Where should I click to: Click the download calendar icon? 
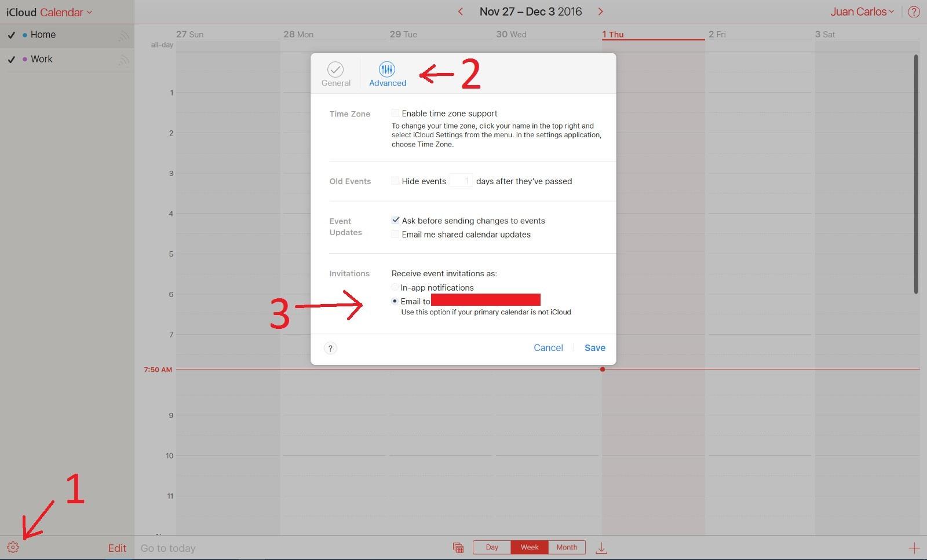pyautogui.click(x=601, y=548)
